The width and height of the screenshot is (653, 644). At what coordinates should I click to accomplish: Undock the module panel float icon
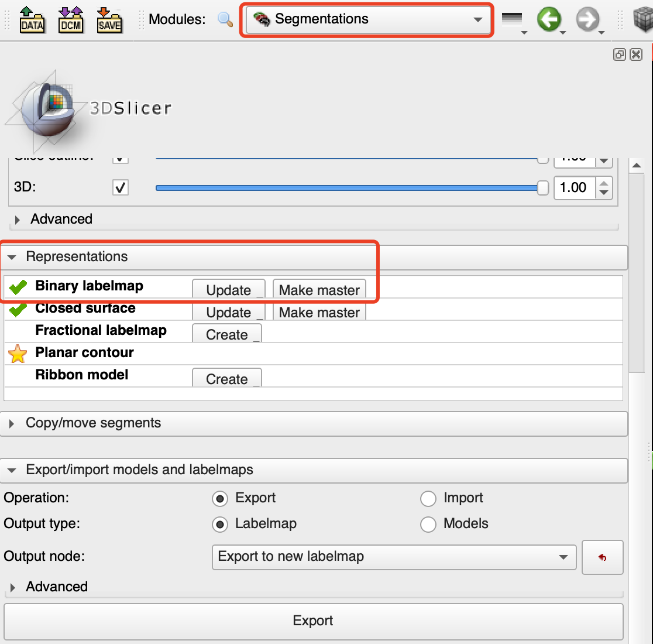tap(619, 54)
